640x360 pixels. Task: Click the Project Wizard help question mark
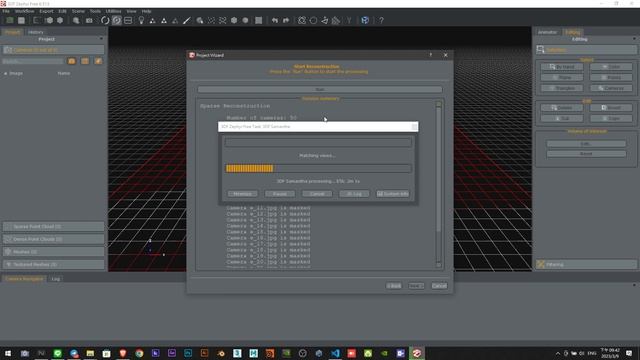tap(430, 55)
